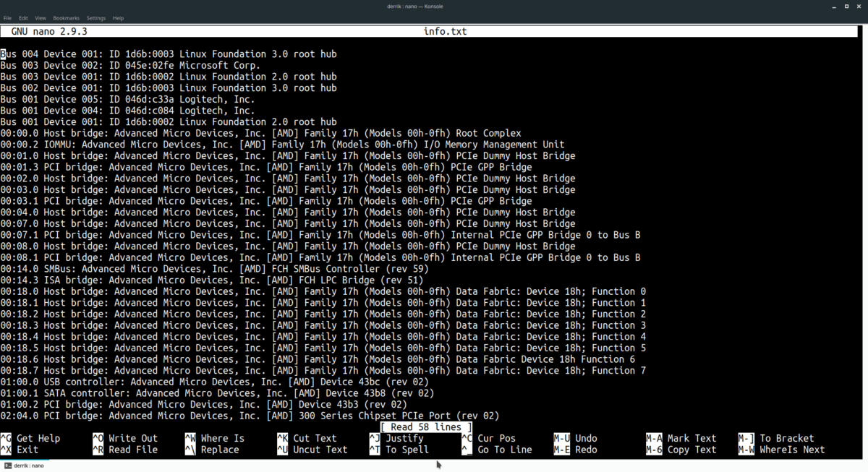Click the ^_ Go To Line shortcut label
The image size is (868, 472).
click(x=497, y=450)
